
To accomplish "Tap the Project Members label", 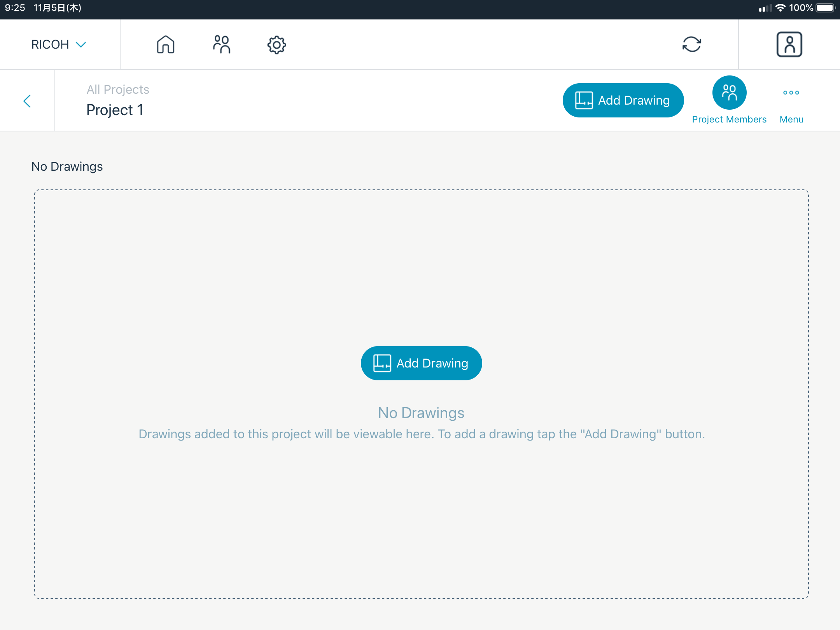I will click(x=729, y=119).
